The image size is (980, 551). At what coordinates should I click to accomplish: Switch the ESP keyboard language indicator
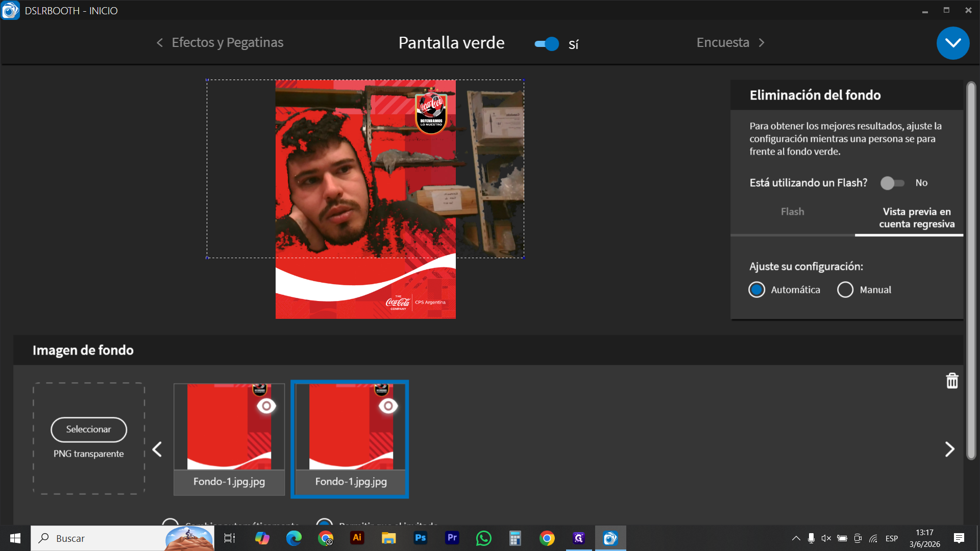(892, 538)
